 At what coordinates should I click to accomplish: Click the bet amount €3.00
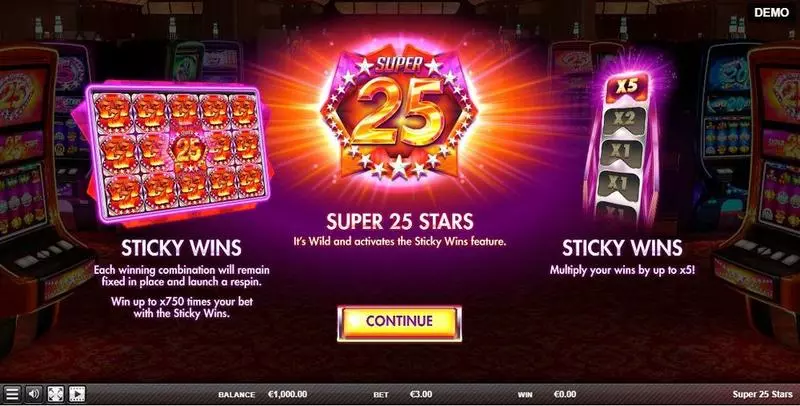[x=421, y=394]
